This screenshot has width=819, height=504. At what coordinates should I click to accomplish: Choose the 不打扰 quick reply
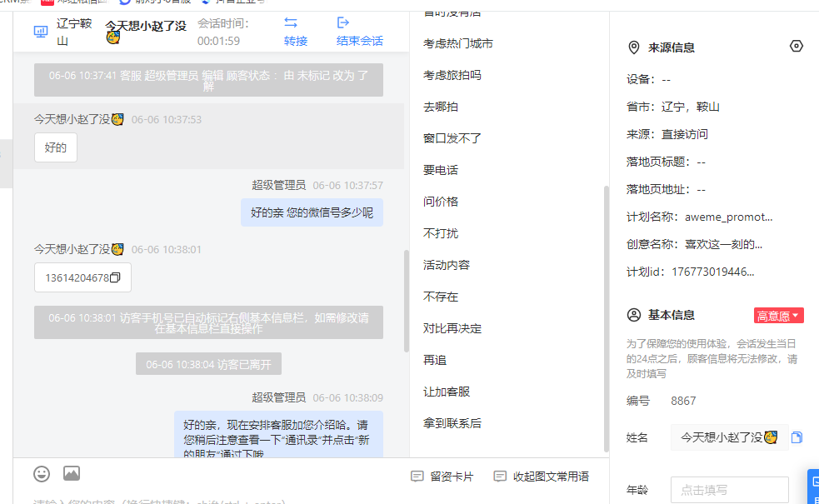point(441,233)
